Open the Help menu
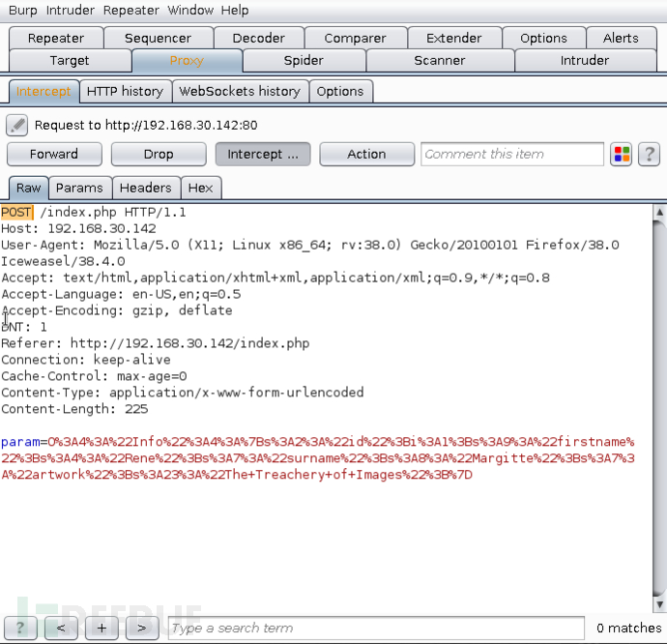 click(235, 11)
